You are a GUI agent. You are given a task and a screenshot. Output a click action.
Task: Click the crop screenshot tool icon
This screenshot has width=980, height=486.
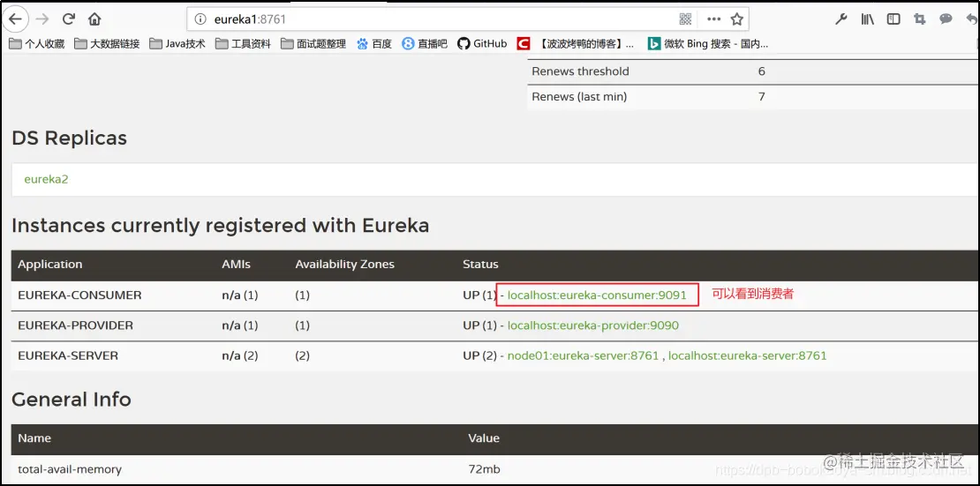tap(919, 19)
